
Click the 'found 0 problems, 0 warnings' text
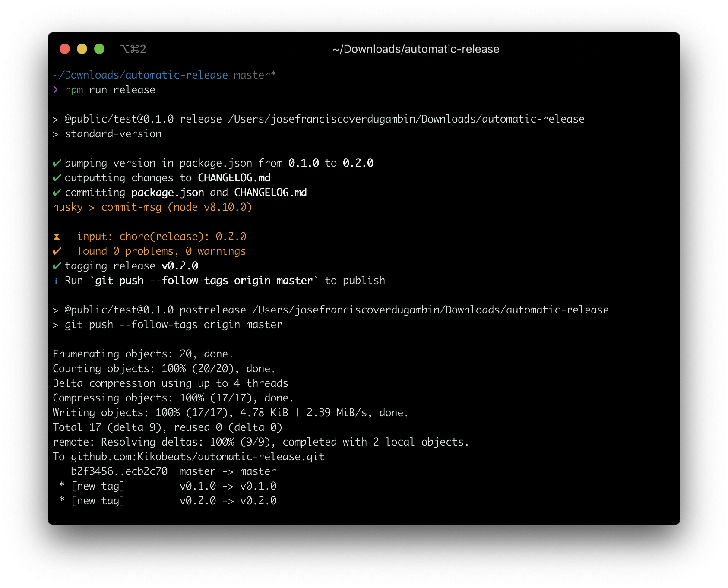click(x=161, y=251)
